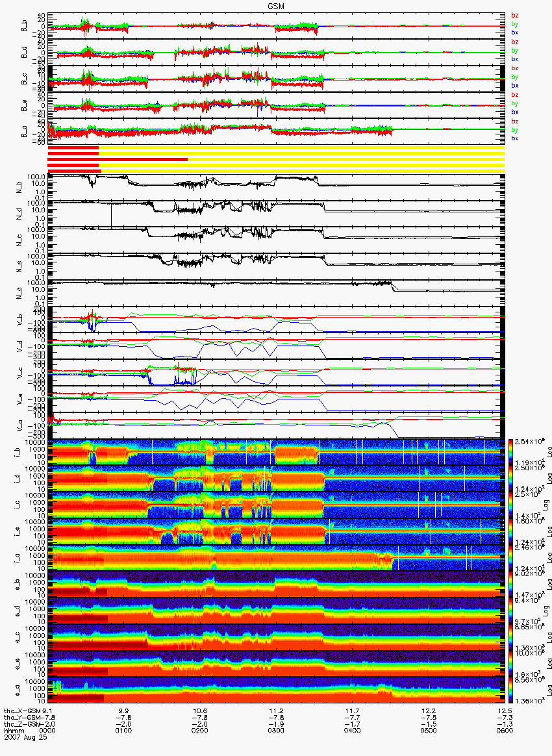Click the 0500 time tick label
Viewport: 552px width, 756px height.
point(428,731)
